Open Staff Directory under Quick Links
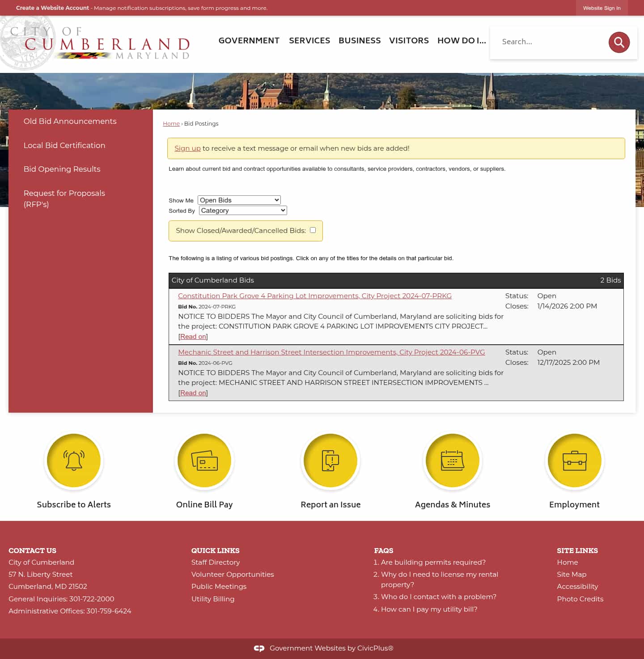644x659 pixels. (216, 562)
